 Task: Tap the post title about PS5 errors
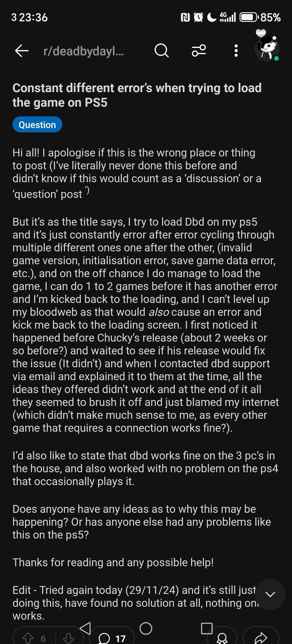[137, 95]
